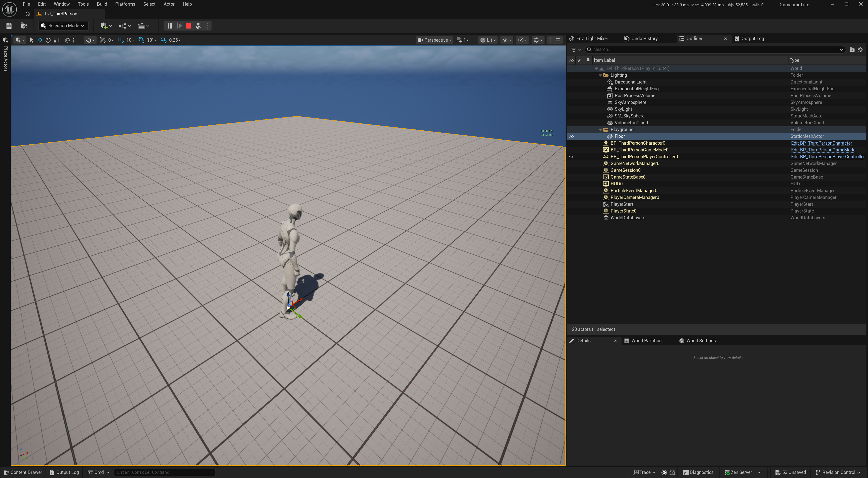The height and width of the screenshot is (478, 868).
Task: Click Edit BP_ThirdPersonCharacter link
Action: pyautogui.click(x=821, y=143)
